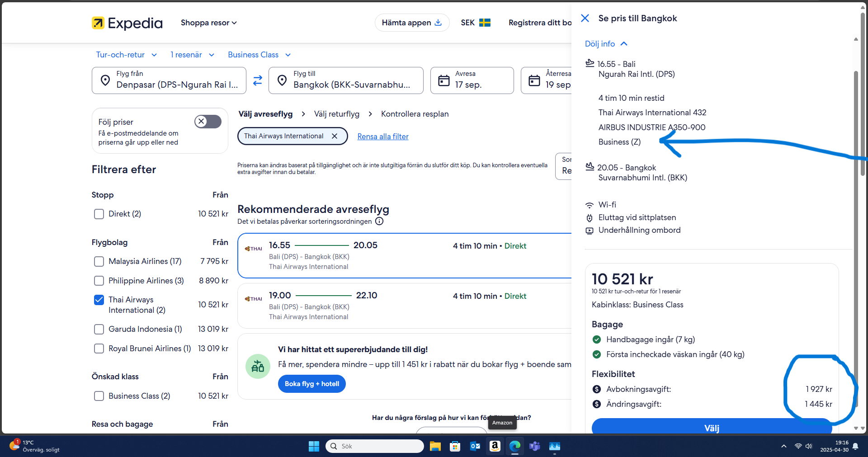Image resolution: width=868 pixels, height=457 pixels.
Task: Click the Expedia logo
Action: pyautogui.click(x=127, y=23)
